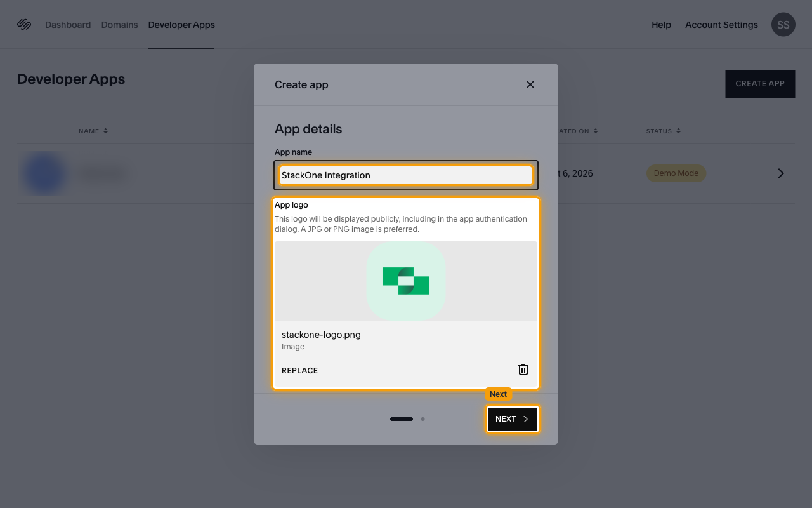Click the Demo Mode status badge

(x=676, y=173)
